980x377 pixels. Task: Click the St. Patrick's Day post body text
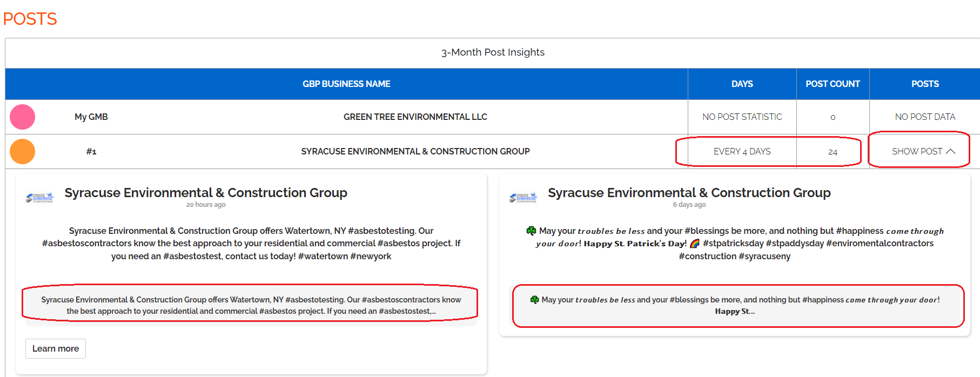[x=735, y=244]
